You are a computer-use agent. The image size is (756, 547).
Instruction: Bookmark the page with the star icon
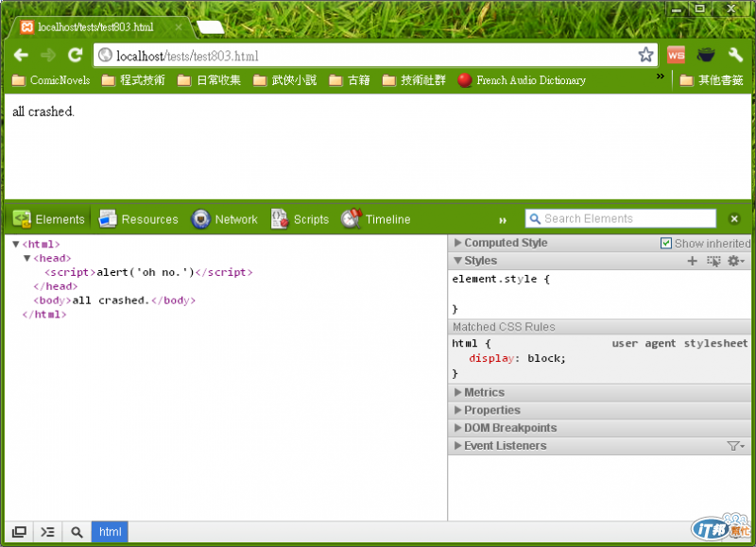coord(645,55)
